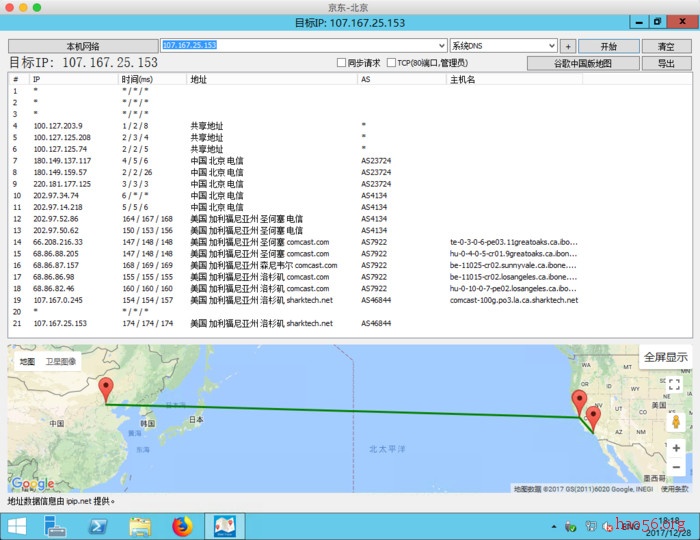700x540 pixels.
Task: Click the Google logo on map
Action: point(33,483)
